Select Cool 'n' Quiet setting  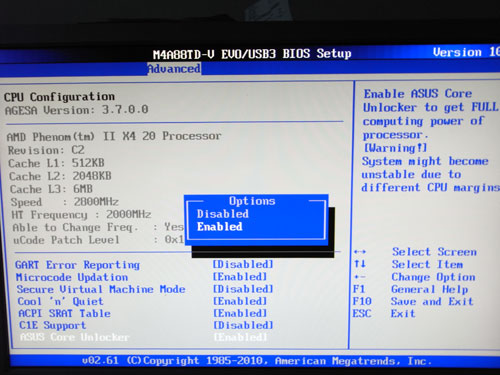tap(60, 301)
